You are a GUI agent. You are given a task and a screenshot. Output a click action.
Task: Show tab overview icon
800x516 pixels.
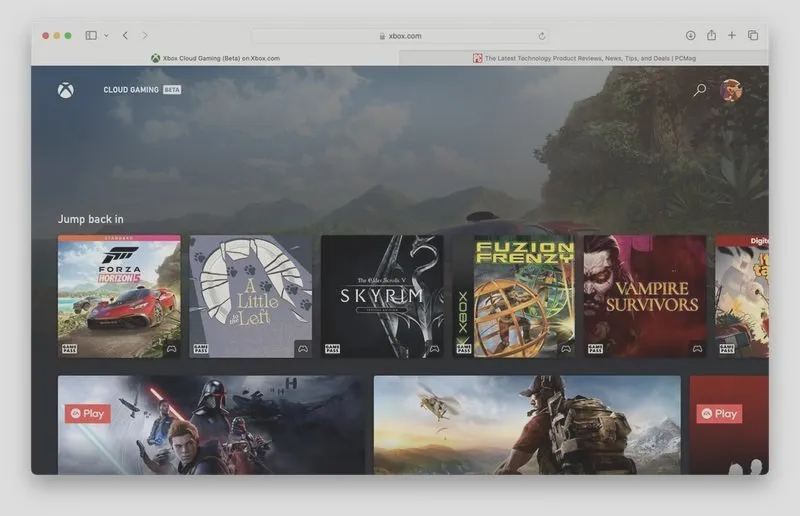point(753,35)
